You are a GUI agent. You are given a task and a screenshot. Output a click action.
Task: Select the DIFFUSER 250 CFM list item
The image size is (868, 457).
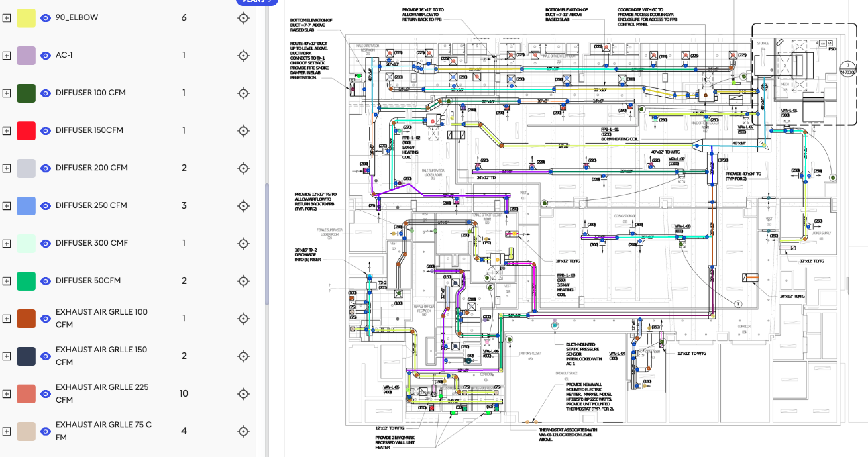pos(91,205)
